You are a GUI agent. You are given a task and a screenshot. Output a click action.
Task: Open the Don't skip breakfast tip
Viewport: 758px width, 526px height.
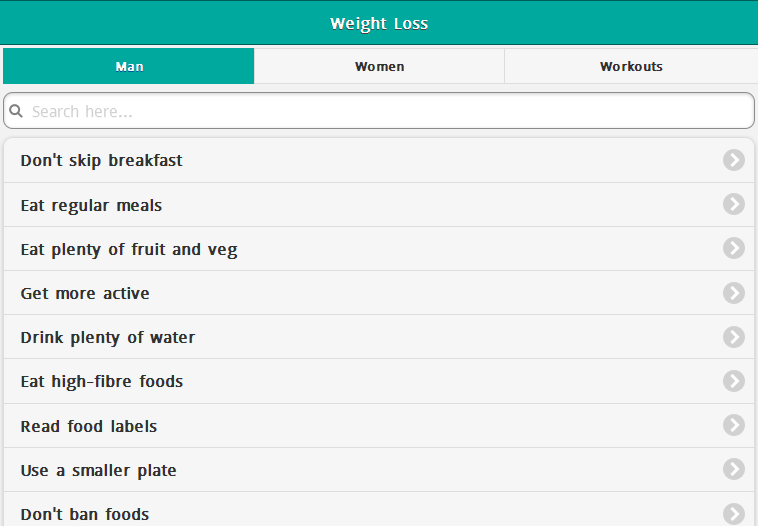(x=102, y=160)
